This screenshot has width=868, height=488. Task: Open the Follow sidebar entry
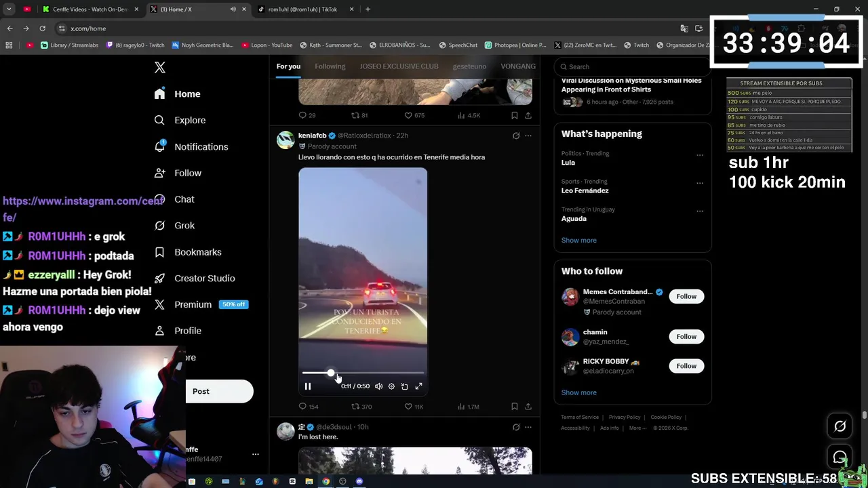click(x=178, y=173)
